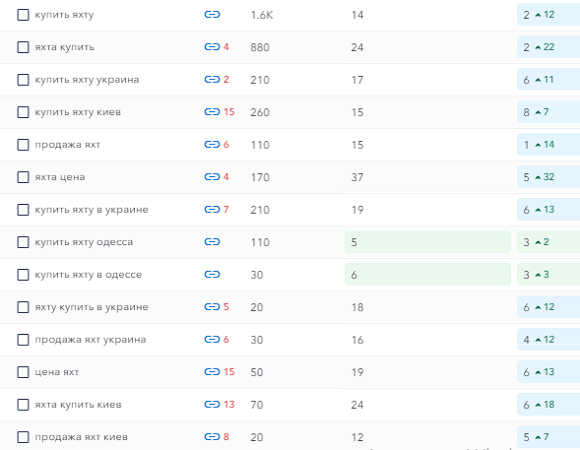
Task: Check the купить яхту украина checkbox
Action: [23, 79]
